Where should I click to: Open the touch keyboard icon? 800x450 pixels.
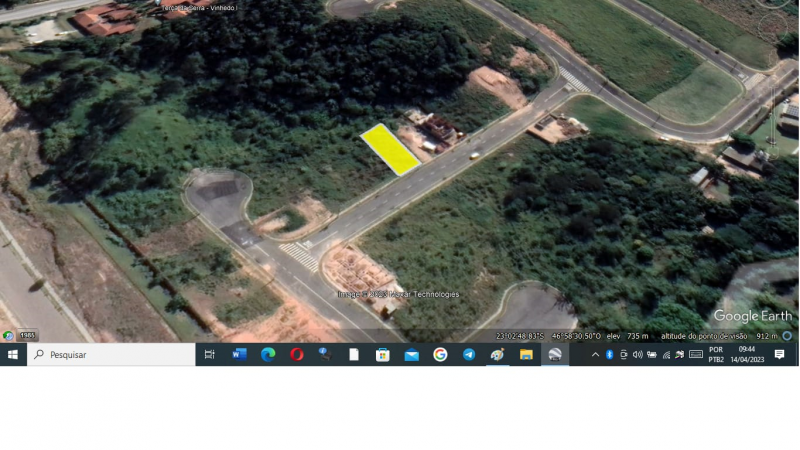(696, 355)
